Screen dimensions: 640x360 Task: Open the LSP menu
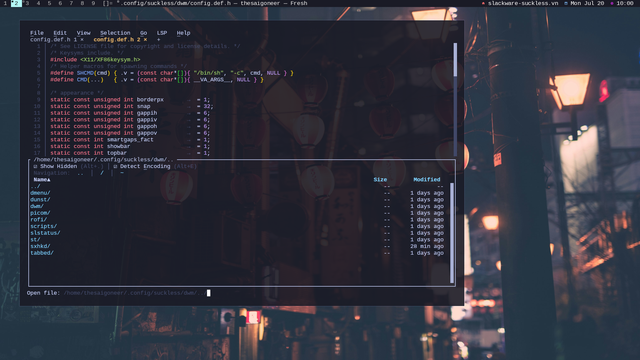pyautogui.click(x=162, y=33)
